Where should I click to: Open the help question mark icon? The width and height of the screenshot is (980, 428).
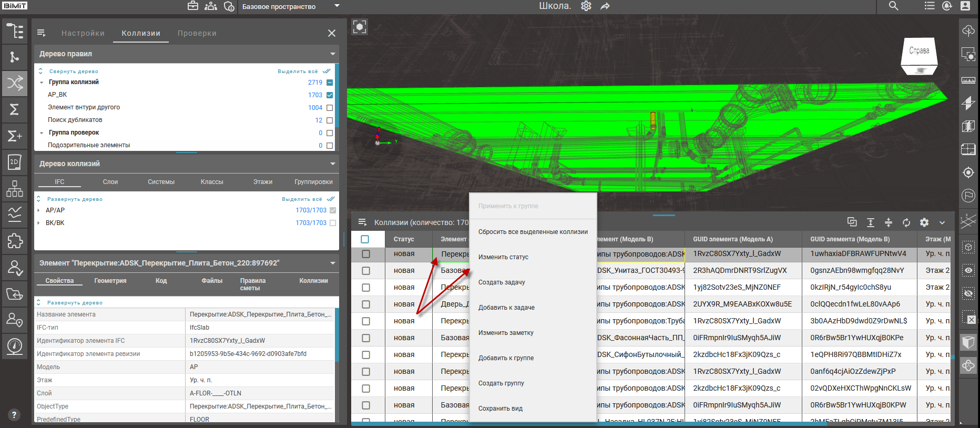pyautogui.click(x=14, y=414)
